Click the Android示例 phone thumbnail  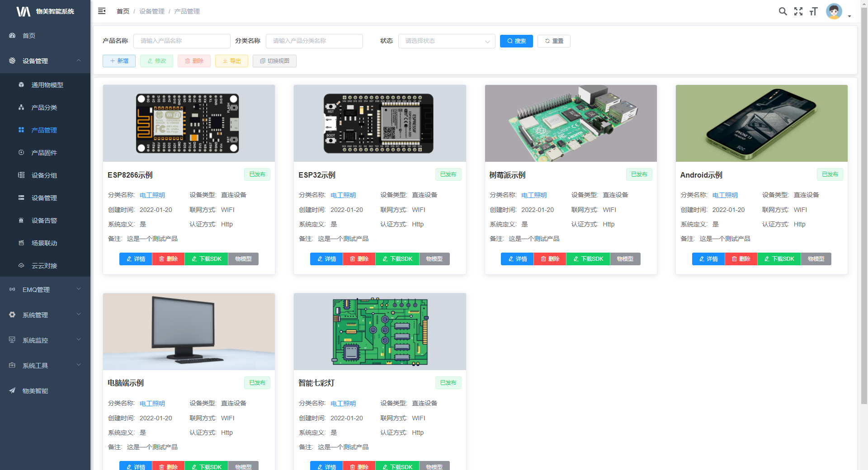(761, 123)
